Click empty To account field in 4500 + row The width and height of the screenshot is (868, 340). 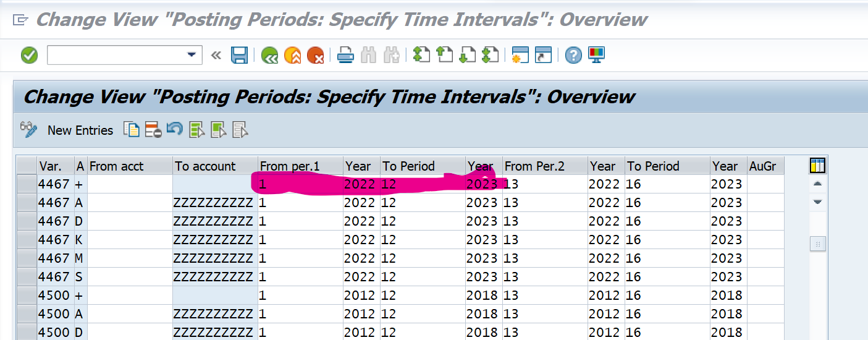(x=215, y=295)
